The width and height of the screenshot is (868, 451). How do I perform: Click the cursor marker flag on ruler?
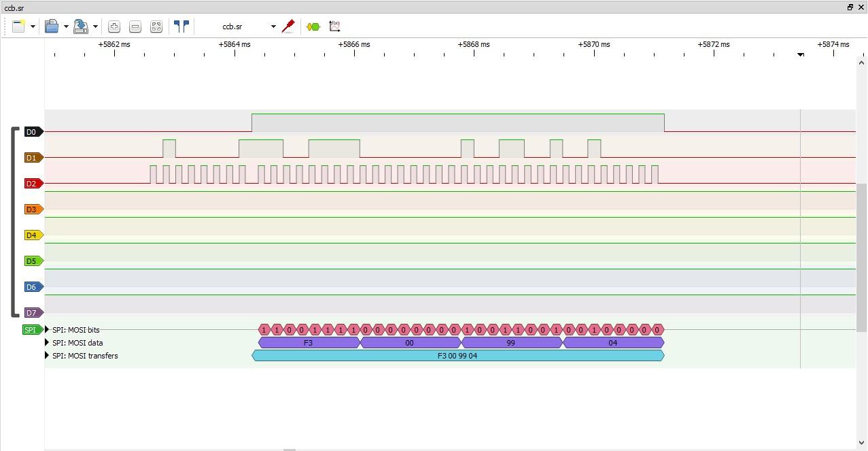(x=801, y=54)
